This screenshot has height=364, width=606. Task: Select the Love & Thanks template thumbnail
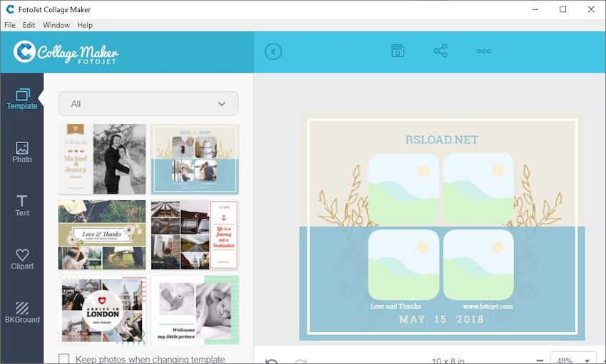[103, 234]
